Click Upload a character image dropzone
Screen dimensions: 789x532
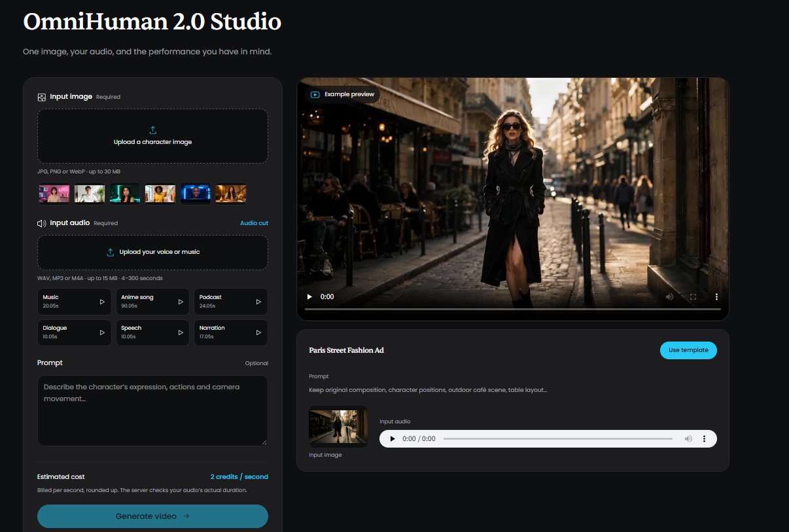click(x=152, y=136)
